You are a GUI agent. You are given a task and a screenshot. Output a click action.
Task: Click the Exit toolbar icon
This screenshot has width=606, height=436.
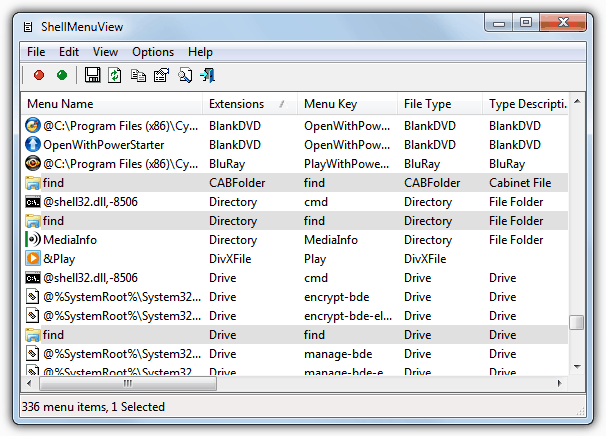pos(208,75)
